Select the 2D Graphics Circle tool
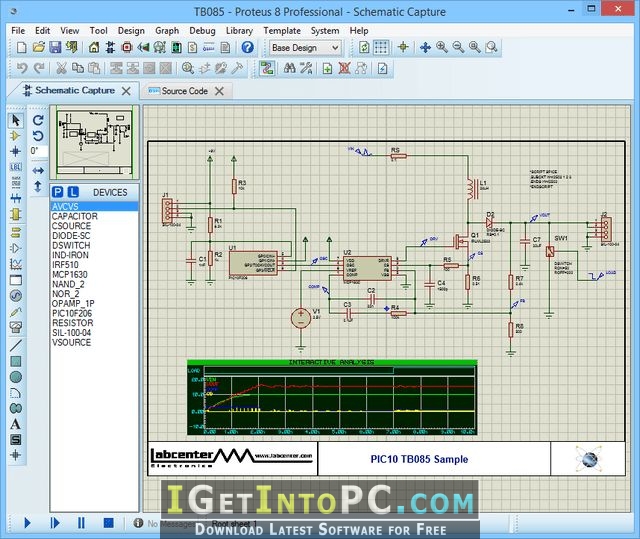The image size is (640, 539). pyautogui.click(x=16, y=377)
